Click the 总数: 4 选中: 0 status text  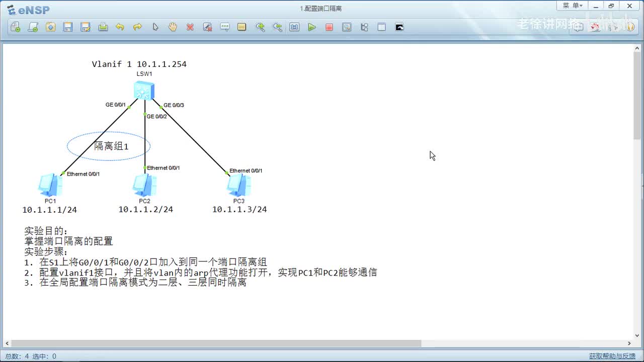[31, 356]
